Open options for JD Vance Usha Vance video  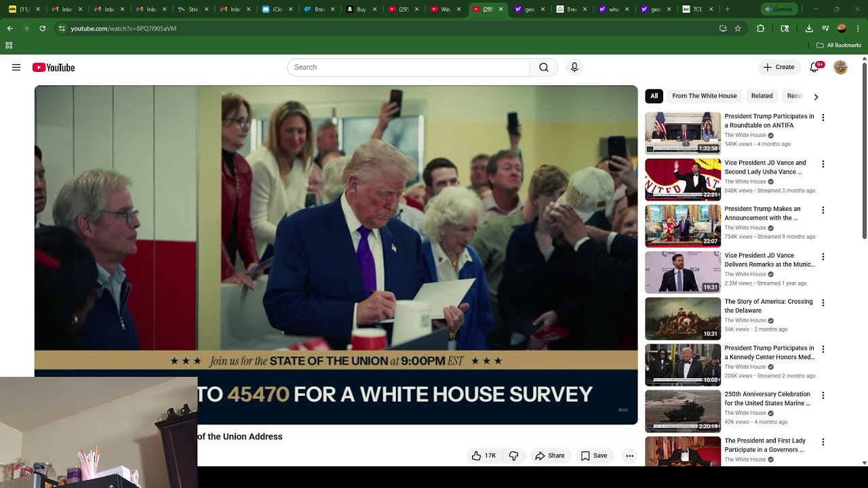(x=823, y=164)
